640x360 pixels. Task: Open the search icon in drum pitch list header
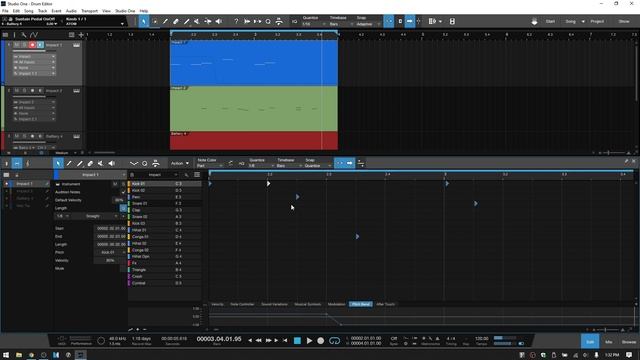pos(187,175)
